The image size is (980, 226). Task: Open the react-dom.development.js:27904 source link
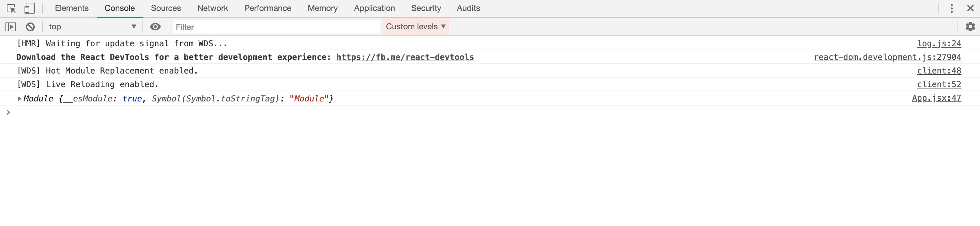tap(887, 58)
